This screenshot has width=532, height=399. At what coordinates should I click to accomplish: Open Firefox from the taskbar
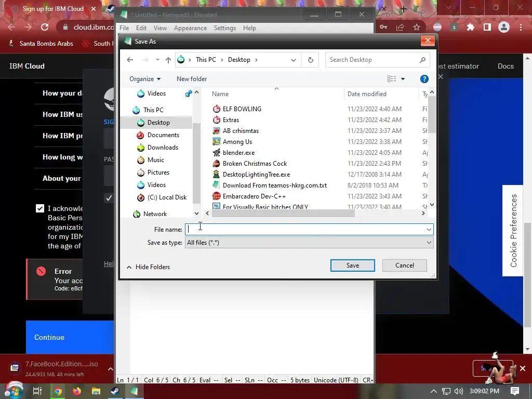point(77,391)
